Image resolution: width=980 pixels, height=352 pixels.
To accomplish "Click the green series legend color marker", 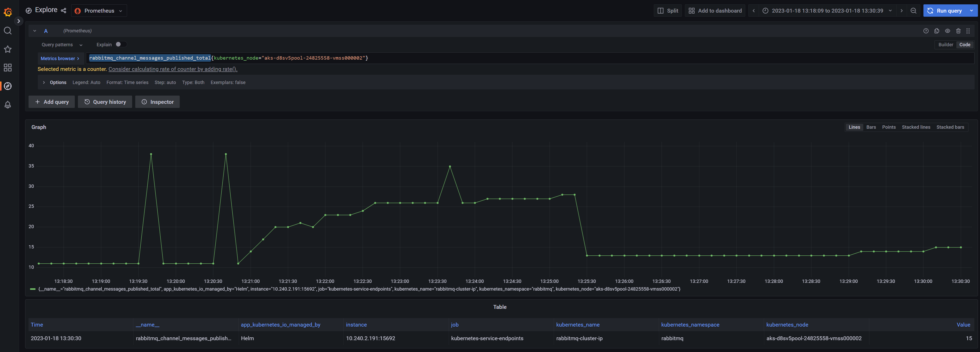I will pyautogui.click(x=33, y=289).
